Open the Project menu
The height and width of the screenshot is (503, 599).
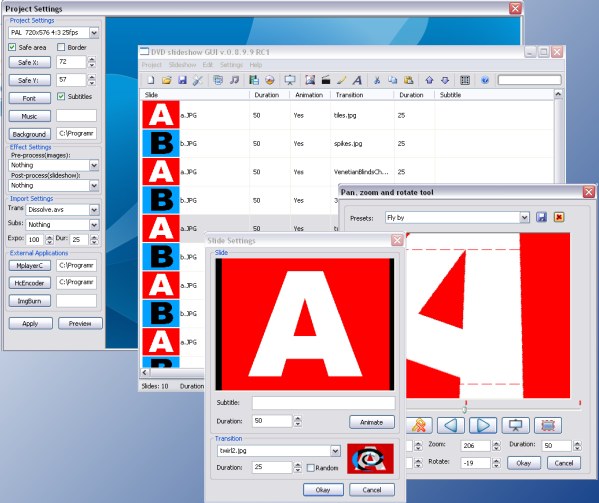tap(152, 65)
